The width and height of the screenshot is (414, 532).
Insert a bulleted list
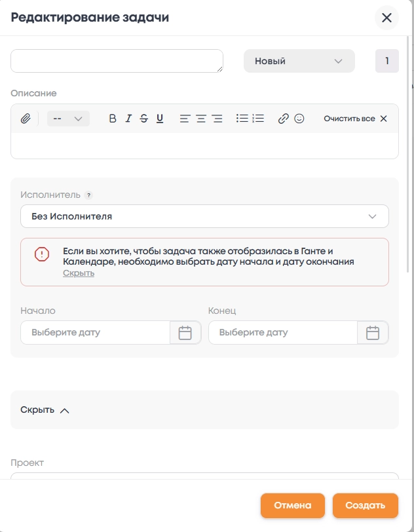(x=242, y=119)
